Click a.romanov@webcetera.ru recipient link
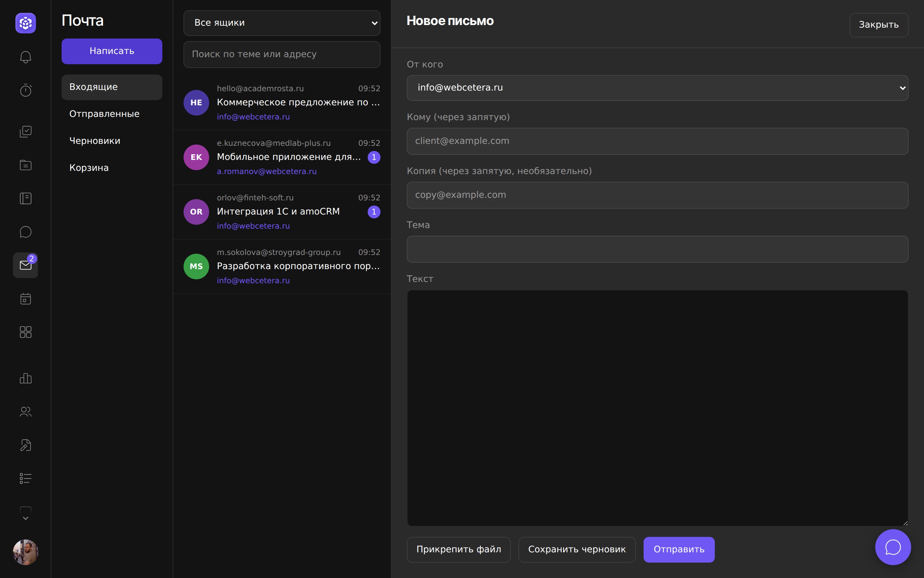924x578 pixels. [x=267, y=172]
